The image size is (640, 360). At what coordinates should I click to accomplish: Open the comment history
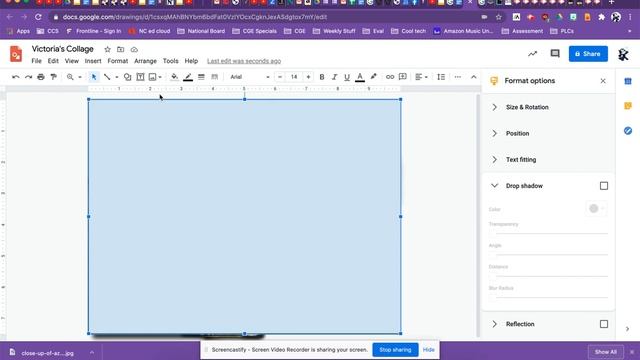[x=555, y=54]
